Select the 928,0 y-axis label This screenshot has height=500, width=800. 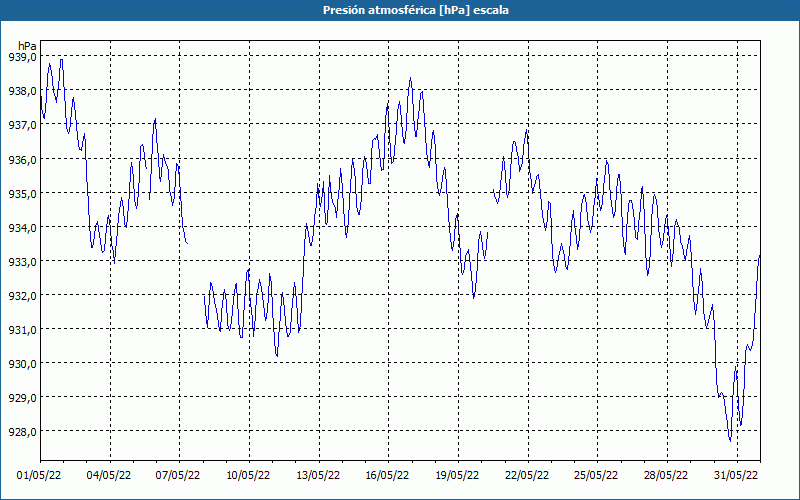click(x=22, y=432)
